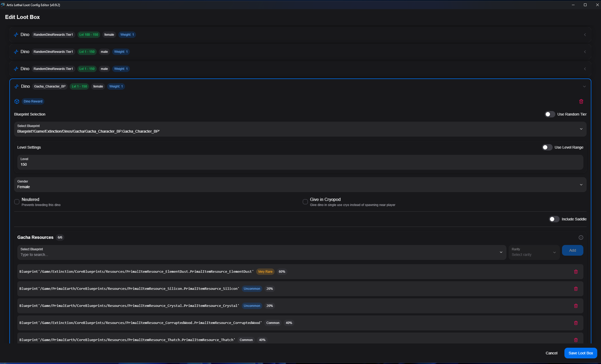The height and width of the screenshot is (364, 601).
Task: Click the Common badge on CorruptedWood row
Action: [x=273, y=323]
